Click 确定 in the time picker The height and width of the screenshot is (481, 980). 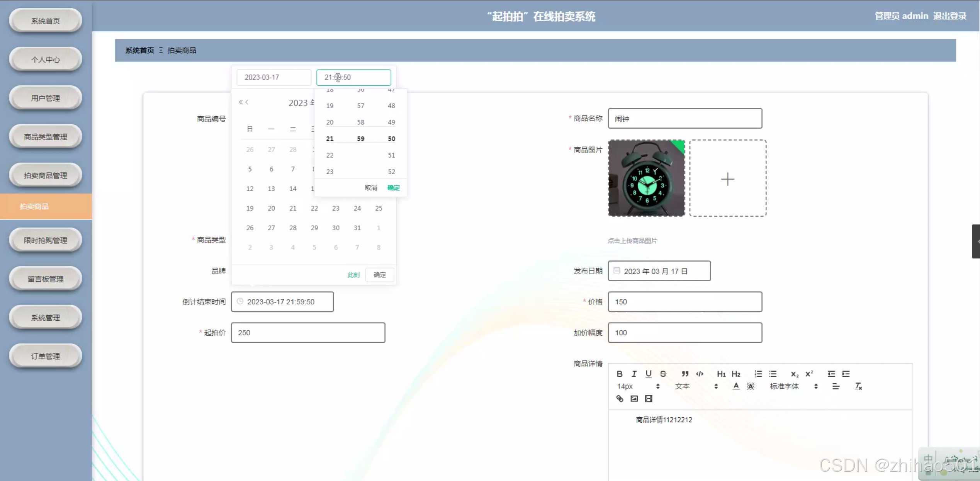(393, 187)
